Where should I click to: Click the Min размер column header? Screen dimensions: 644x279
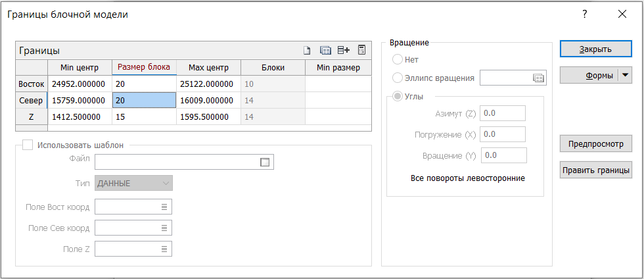[338, 68]
